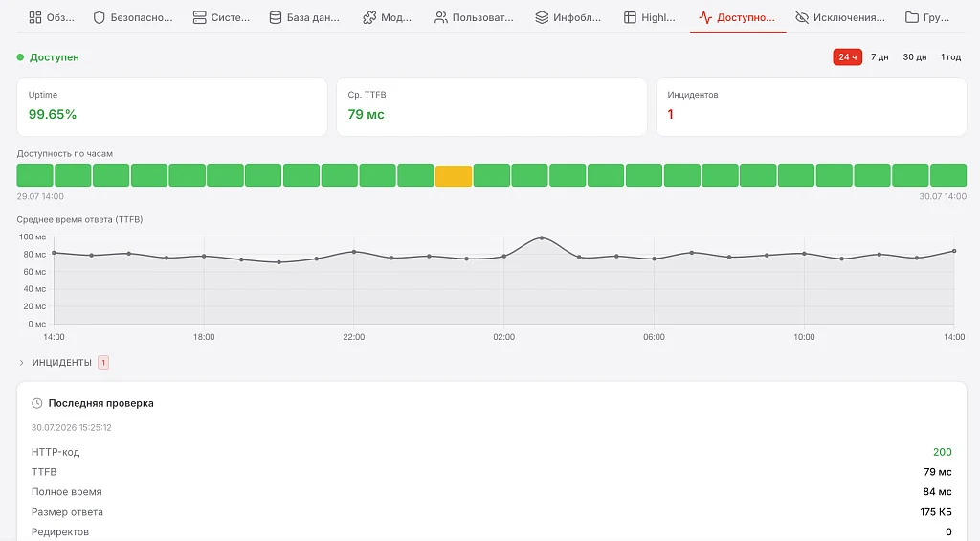980x541 pixels.
Task: Open the Исключения... tab
Action: (840, 17)
